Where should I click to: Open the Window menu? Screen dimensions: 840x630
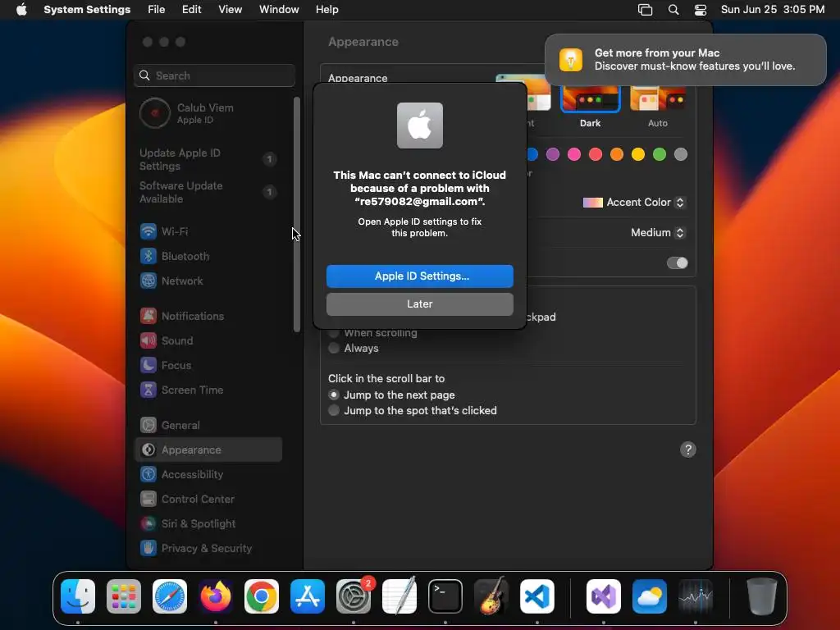279,10
